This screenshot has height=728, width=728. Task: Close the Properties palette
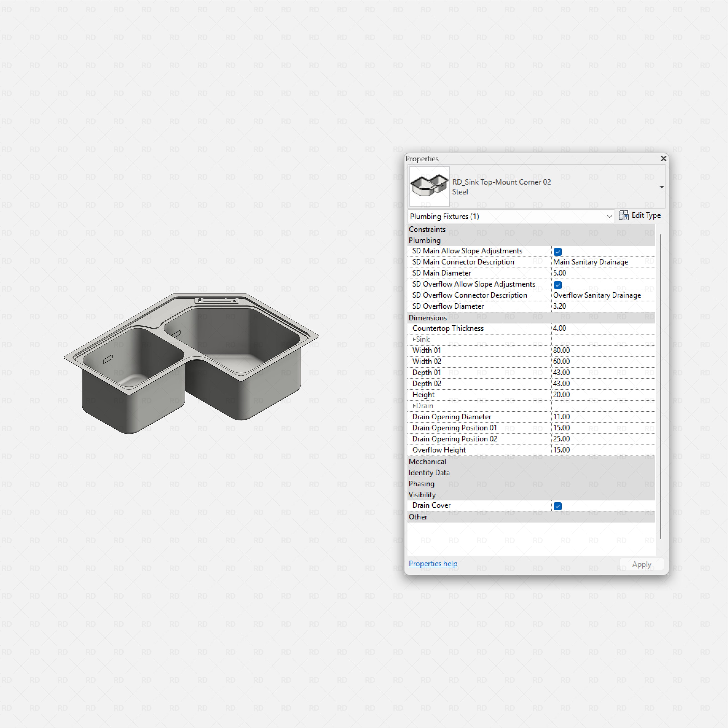click(664, 158)
